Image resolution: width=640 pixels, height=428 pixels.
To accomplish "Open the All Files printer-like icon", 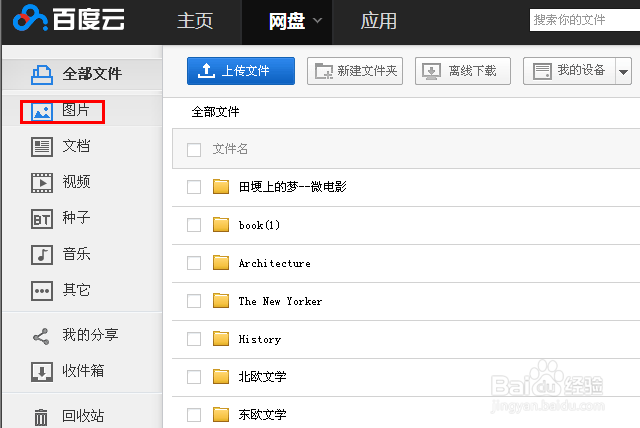I will [42, 74].
